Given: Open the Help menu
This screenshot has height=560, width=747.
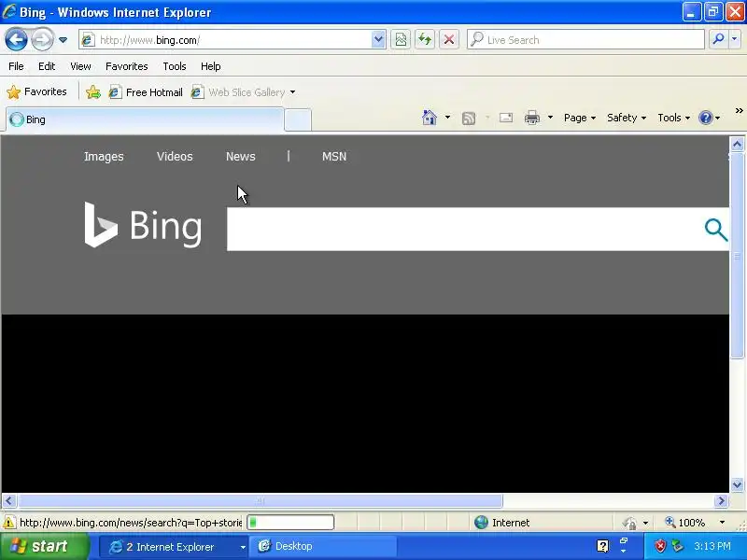Looking at the screenshot, I should (x=211, y=66).
